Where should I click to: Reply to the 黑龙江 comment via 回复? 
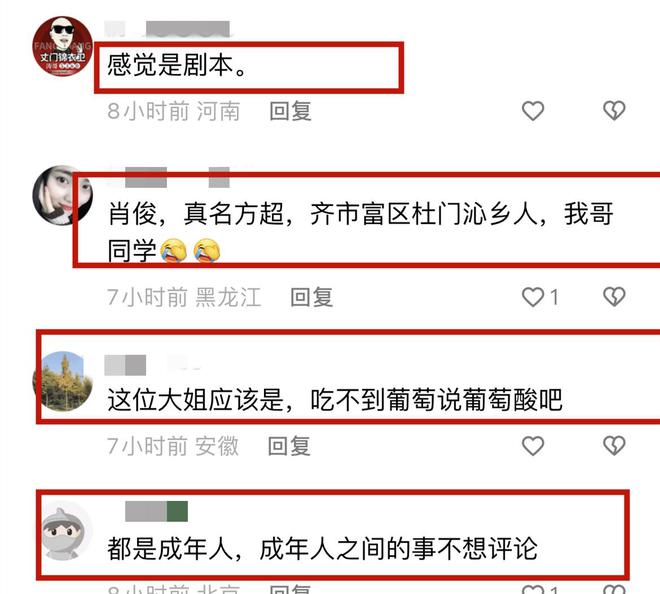(x=312, y=297)
